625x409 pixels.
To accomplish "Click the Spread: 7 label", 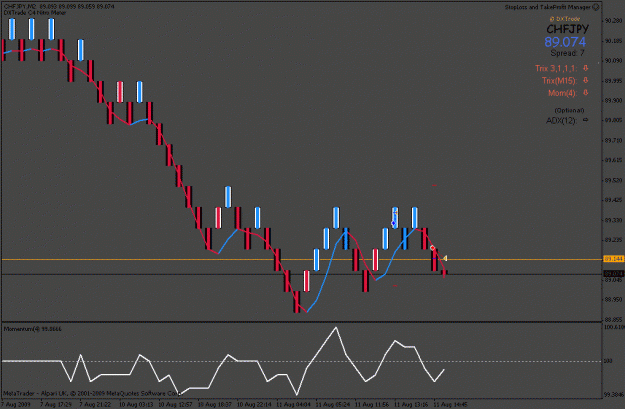I will 567,53.
